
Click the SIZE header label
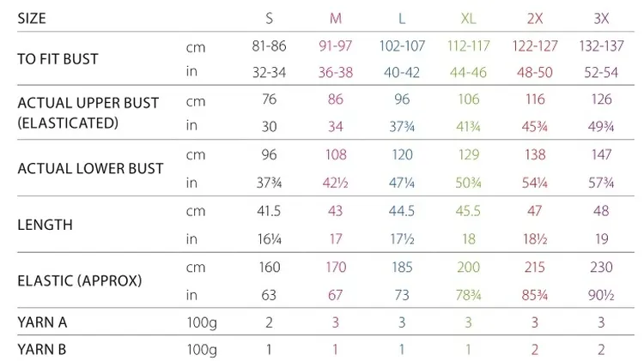pyautogui.click(x=32, y=19)
